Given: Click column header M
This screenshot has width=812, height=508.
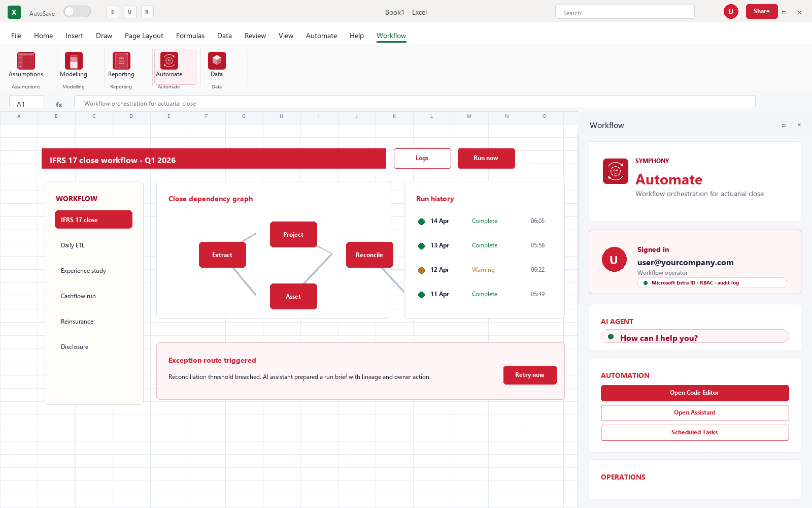Looking at the screenshot, I should [x=469, y=116].
